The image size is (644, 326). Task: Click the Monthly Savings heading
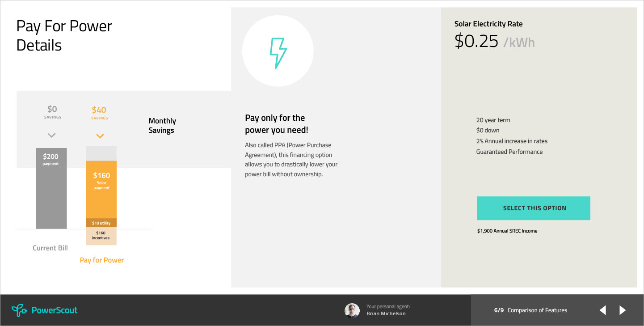(162, 126)
